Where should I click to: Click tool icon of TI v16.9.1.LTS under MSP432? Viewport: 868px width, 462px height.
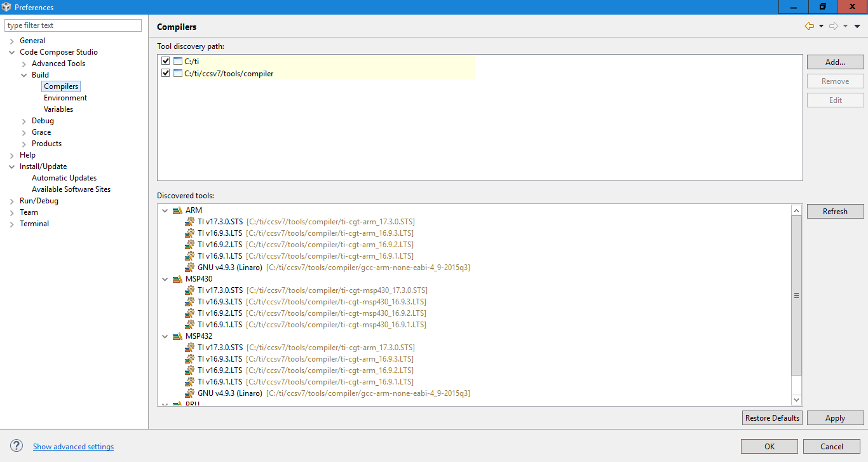coord(189,382)
